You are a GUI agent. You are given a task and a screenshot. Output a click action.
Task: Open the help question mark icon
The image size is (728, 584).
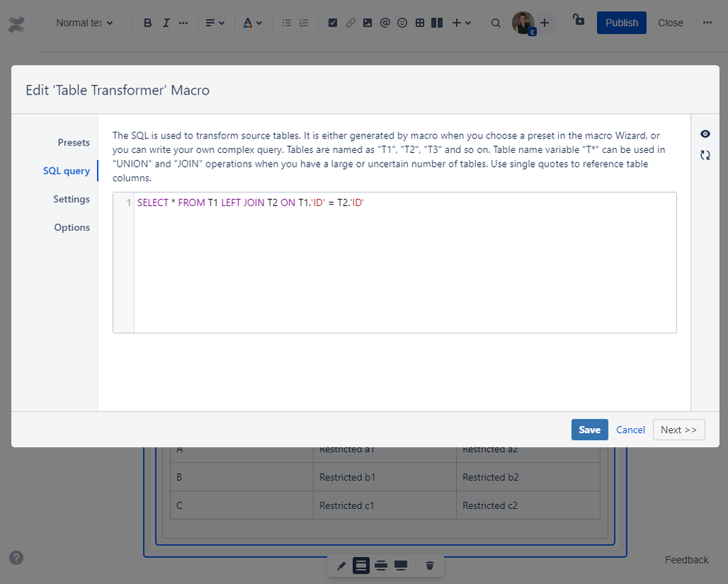(x=16, y=558)
